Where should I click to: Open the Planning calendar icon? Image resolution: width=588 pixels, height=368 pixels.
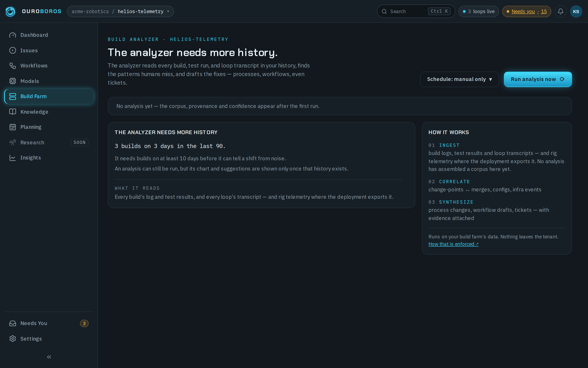pyautogui.click(x=13, y=127)
